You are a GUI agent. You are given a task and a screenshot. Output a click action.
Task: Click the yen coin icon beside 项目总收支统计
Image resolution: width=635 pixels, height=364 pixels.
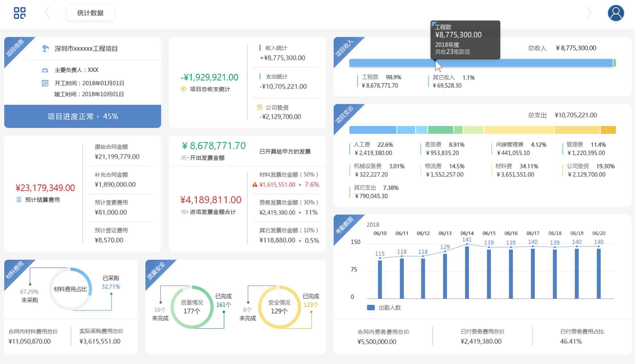click(x=183, y=89)
